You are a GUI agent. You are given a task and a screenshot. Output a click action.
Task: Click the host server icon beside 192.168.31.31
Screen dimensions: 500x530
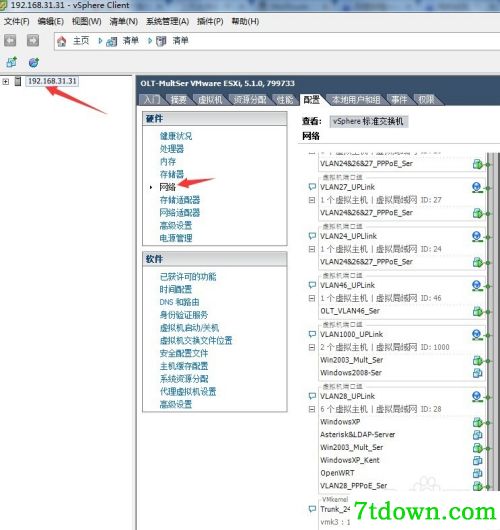point(18,81)
